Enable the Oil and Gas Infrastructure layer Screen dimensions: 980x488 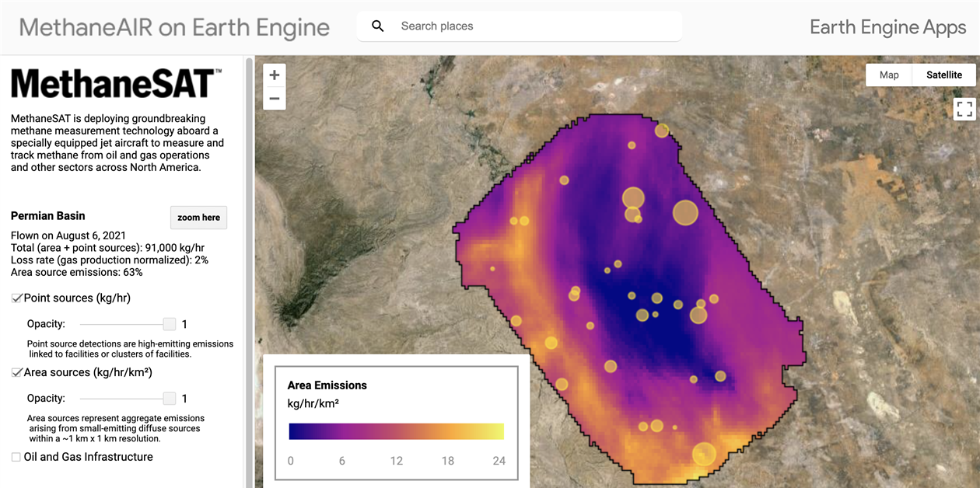(16, 458)
